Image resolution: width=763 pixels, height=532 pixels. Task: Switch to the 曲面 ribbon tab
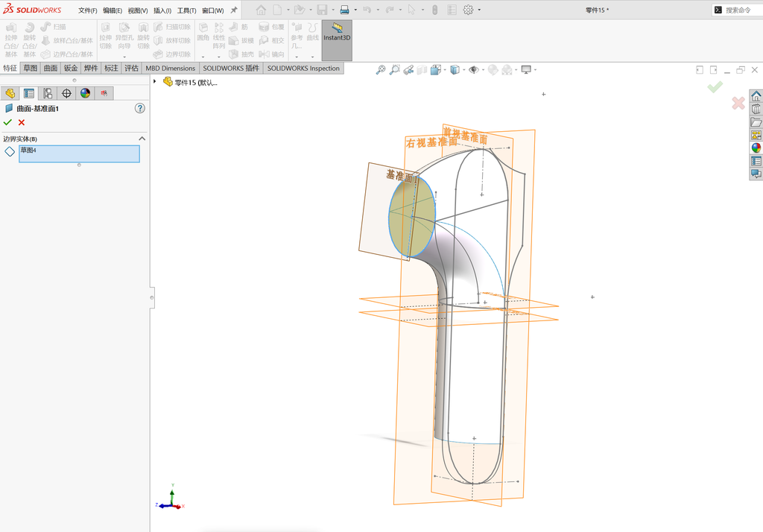51,68
